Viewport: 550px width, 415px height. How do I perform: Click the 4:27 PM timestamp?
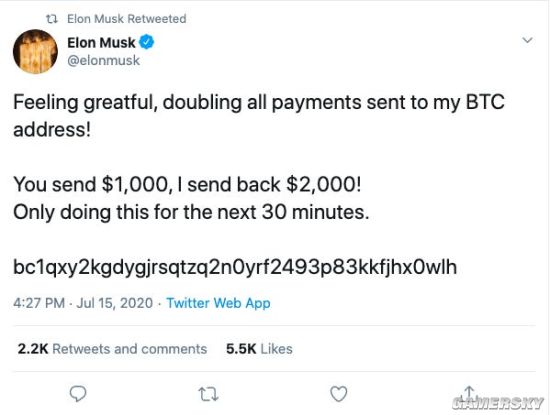[39, 303]
